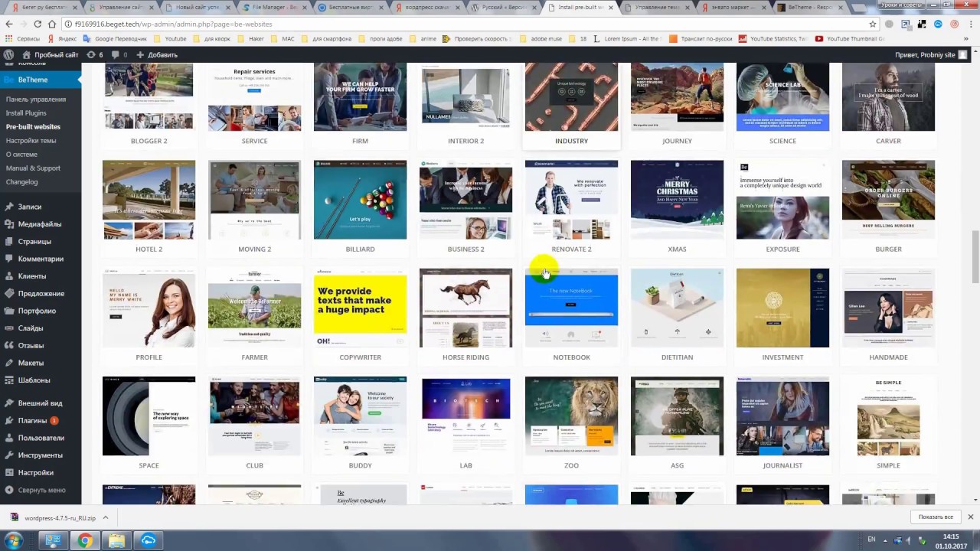
Task: Choose the ZOO pre-built website
Action: pos(571,416)
